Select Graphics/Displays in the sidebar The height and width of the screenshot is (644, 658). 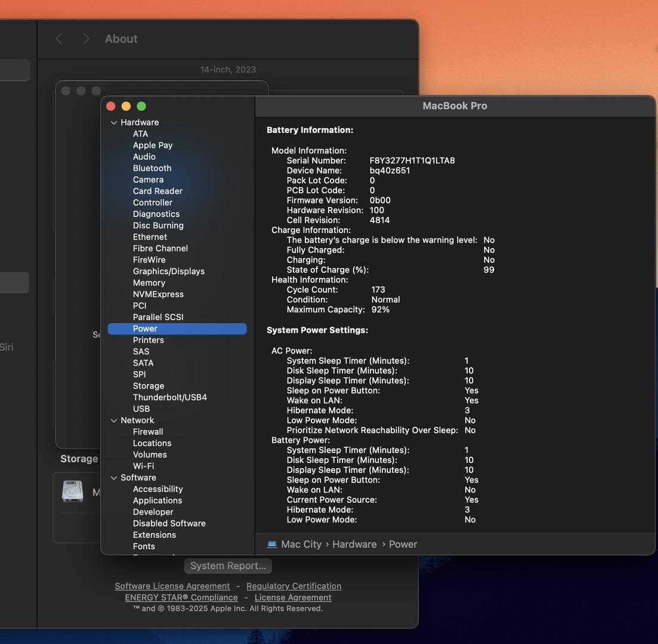[169, 271]
